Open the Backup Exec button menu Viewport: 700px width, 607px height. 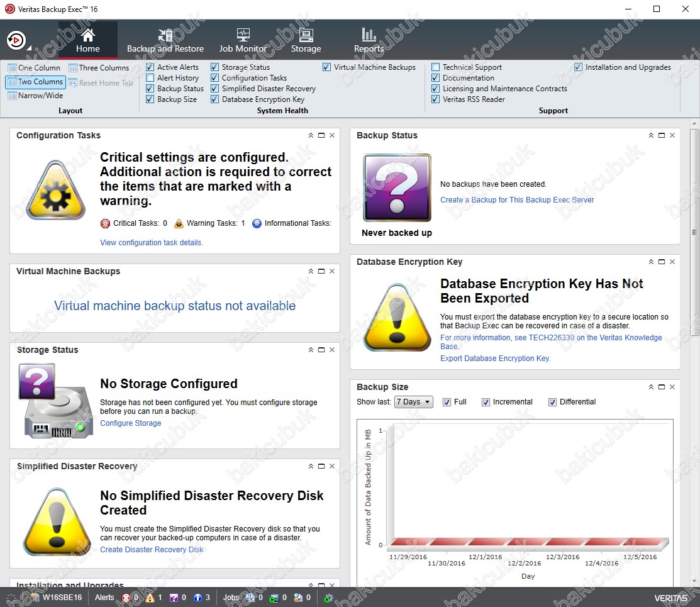[18, 41]
